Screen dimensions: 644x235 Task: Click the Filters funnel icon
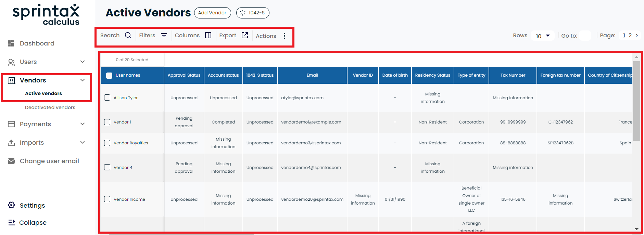point(164,35)
